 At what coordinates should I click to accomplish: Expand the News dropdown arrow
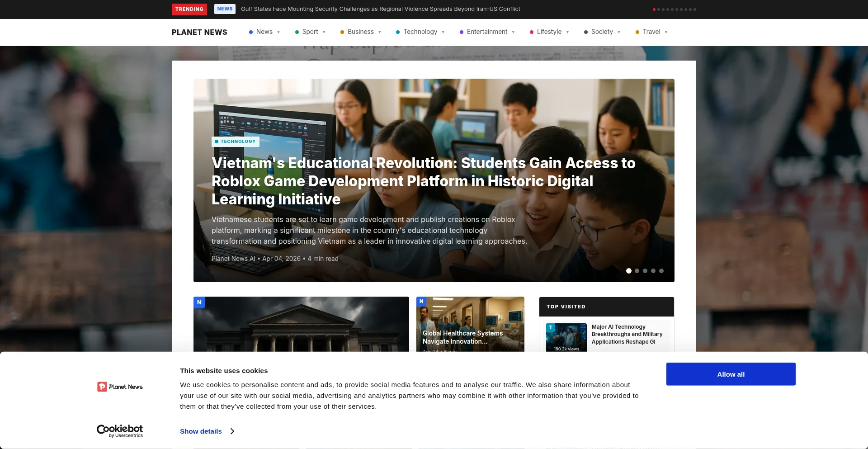point(278,32)
